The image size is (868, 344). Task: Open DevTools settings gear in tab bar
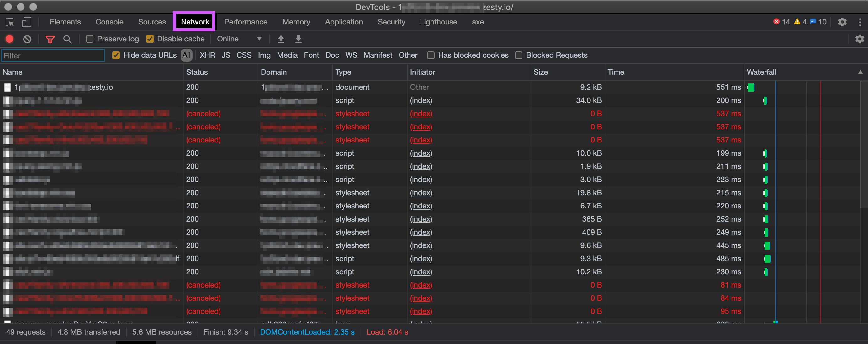pos(842,22)
